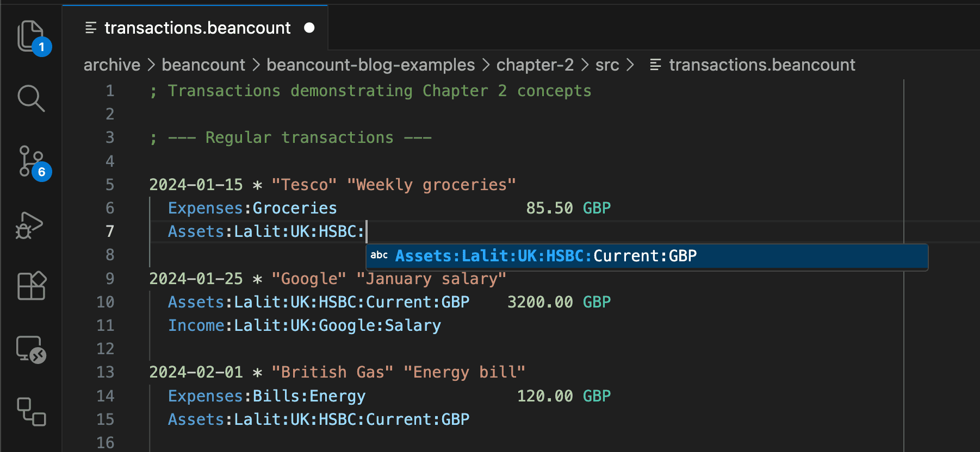Click line number 5 in the gutter
Image resolution: width=980 pixels, height=452 pixels.
(110, 184)
